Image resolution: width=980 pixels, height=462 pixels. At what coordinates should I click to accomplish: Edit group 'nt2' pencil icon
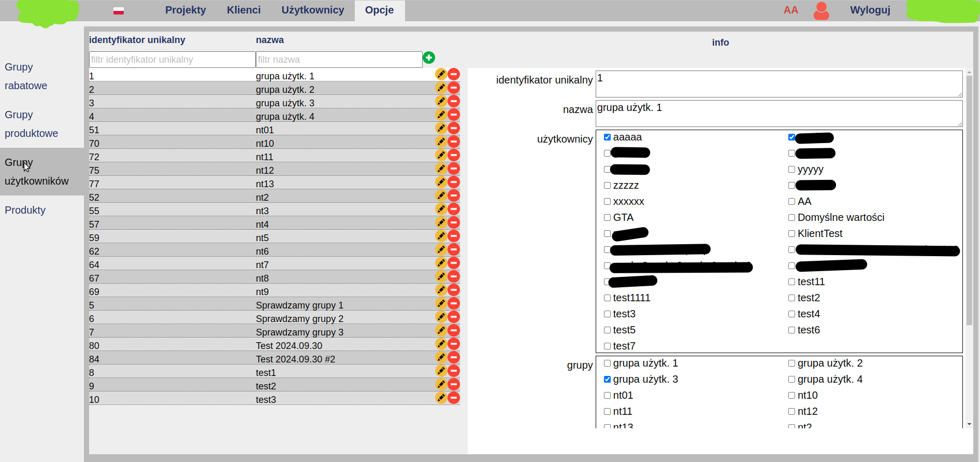pyautogui.click(x=441, y=195)
